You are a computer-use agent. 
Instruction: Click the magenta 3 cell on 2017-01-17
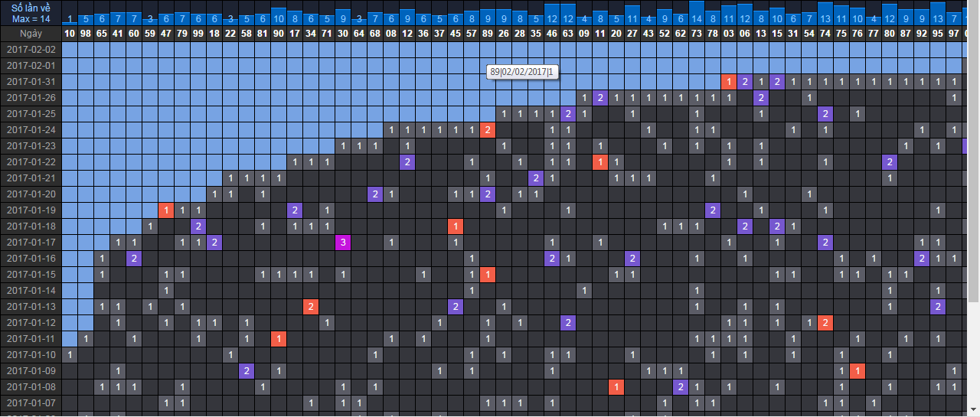[x=343, y=243]
